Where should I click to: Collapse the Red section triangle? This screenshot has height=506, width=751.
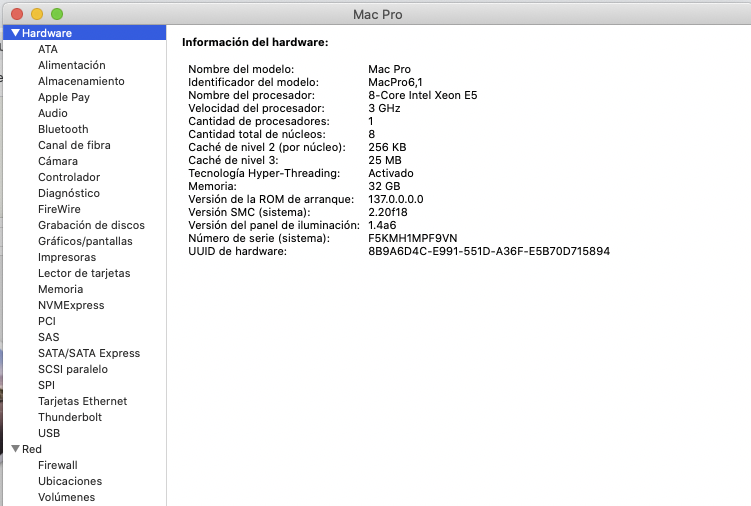[16, 449]
